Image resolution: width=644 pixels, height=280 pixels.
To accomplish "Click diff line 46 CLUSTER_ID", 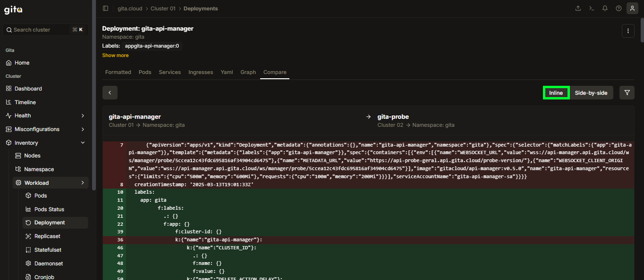I will (x=368, y=247).
